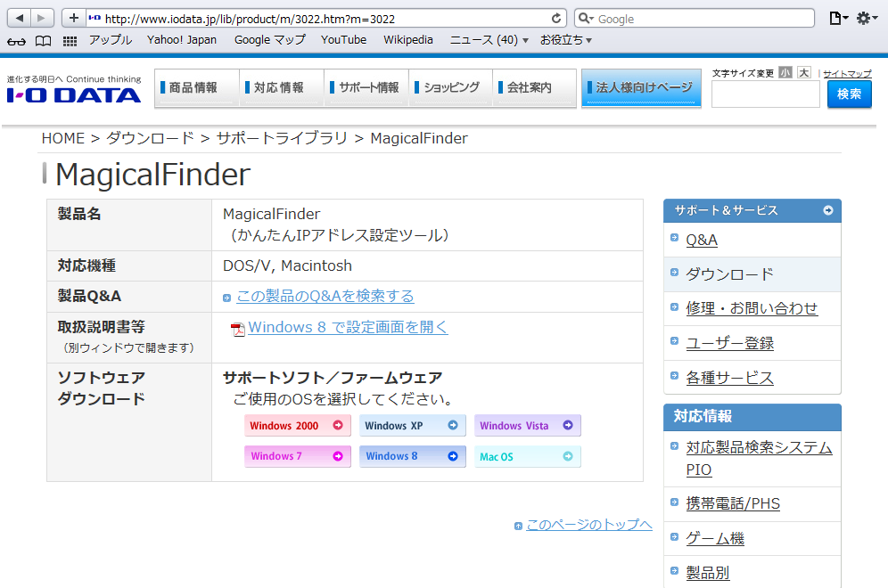Click the 検索 search button
Viewport: 888px width, 588px height.
(x=850, y=94)
